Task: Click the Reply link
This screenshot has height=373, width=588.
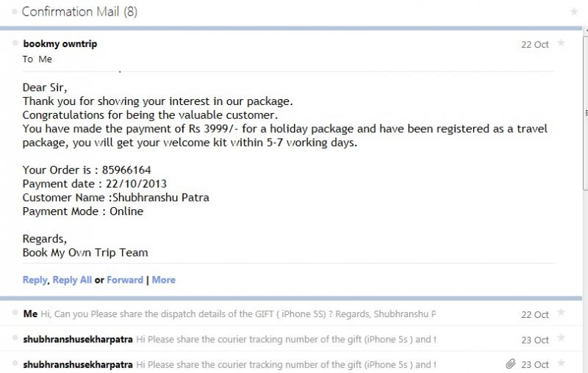Action: (x=35, y=280)
